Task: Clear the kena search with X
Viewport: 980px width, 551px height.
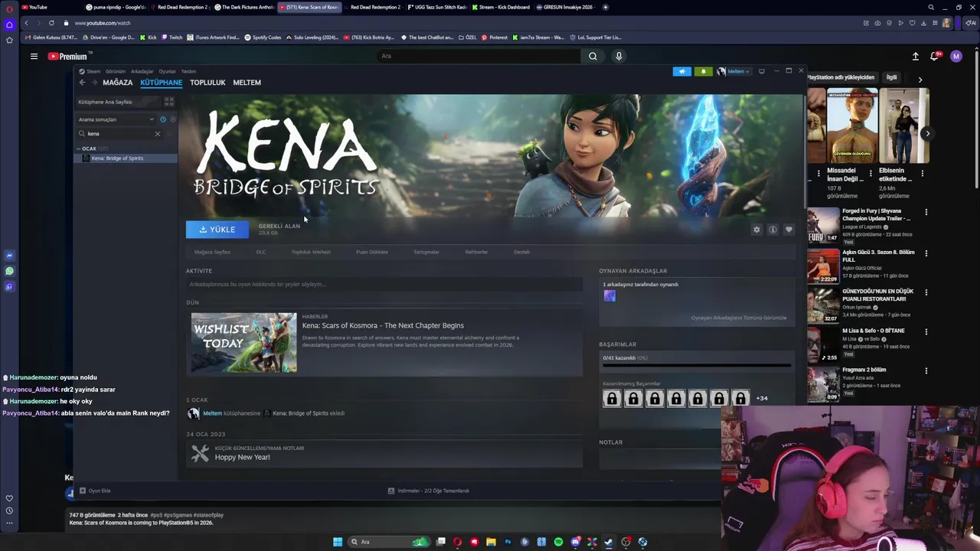Action: tap(158, 134)
